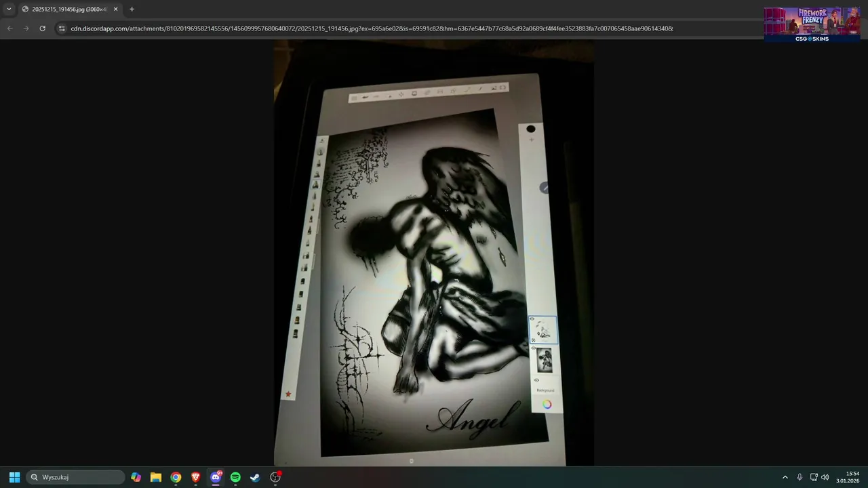Open Steam from the taskbar

(255, 477)
